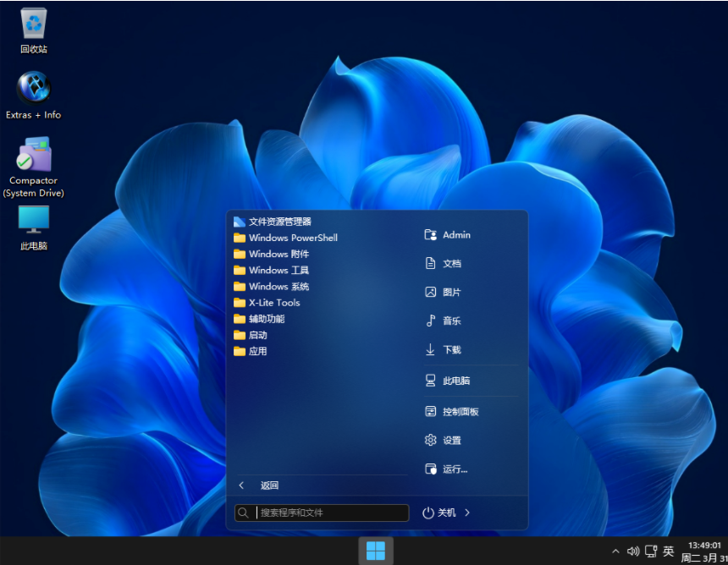Open the 此电脑 desktop icon

[33, 228]
